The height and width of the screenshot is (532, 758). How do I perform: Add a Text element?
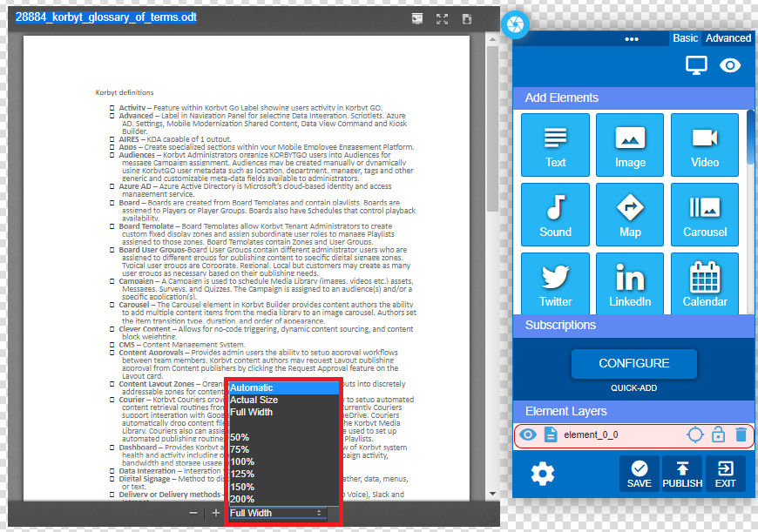(556, 145)
